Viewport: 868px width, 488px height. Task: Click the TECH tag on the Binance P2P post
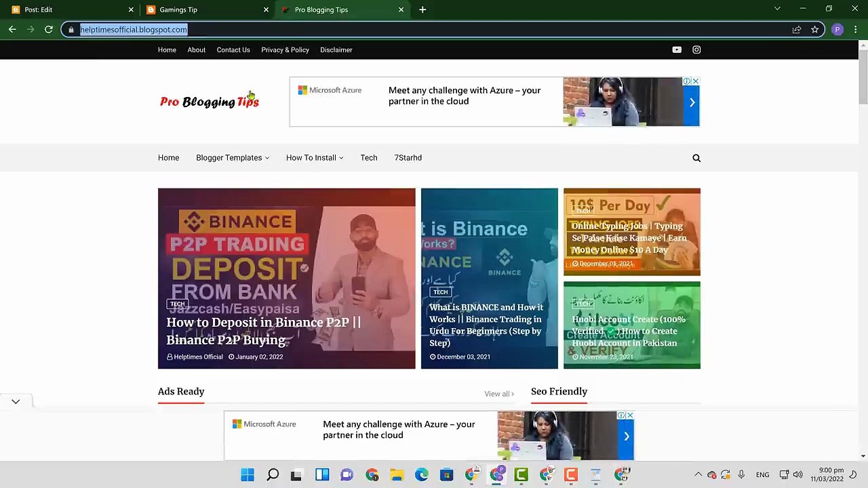178,304
